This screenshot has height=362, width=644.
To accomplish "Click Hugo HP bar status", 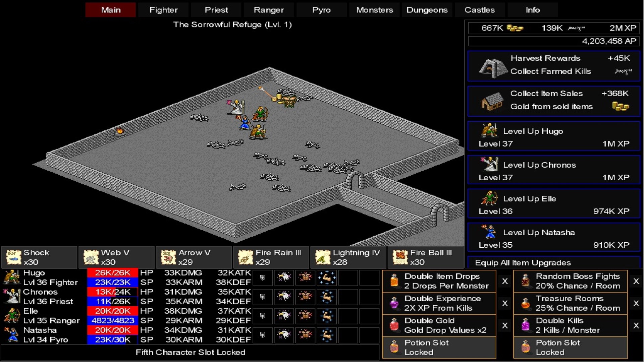I will [112, 273].
